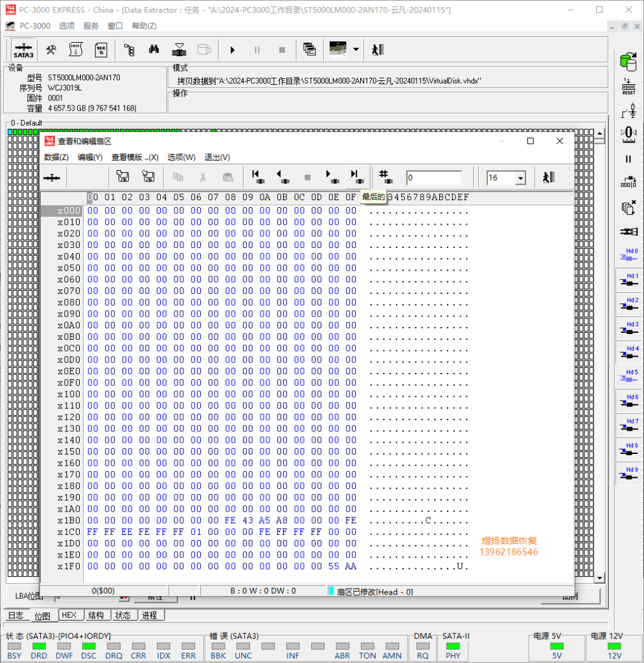644x663 pixels.
Task: Click the sector number input field
Action: (433, 177)
